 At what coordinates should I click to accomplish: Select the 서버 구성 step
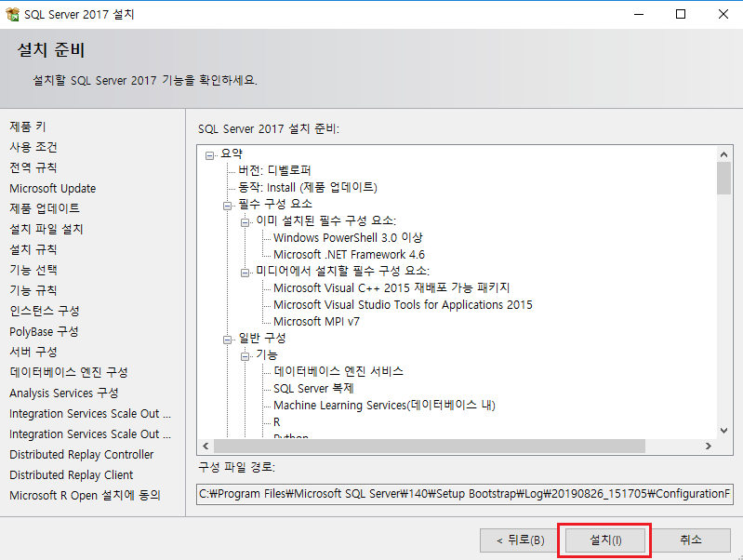pos(33,352)
